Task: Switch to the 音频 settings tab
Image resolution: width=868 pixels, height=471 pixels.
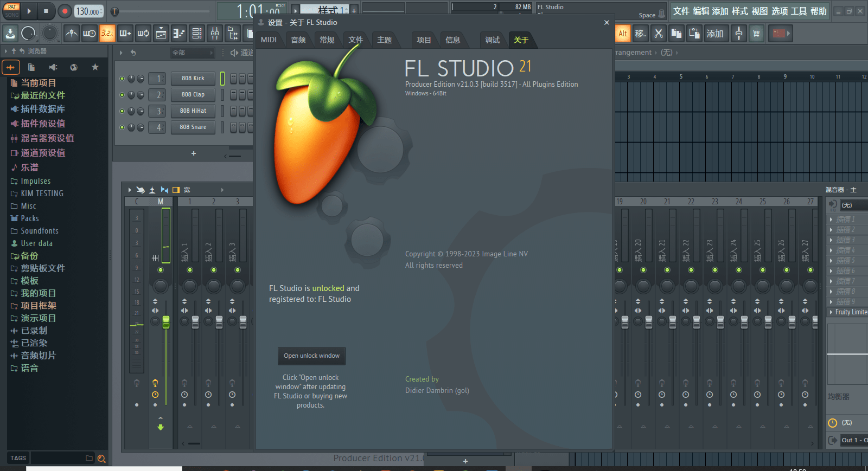Action: pyautogui.click(x=298, y=40)
